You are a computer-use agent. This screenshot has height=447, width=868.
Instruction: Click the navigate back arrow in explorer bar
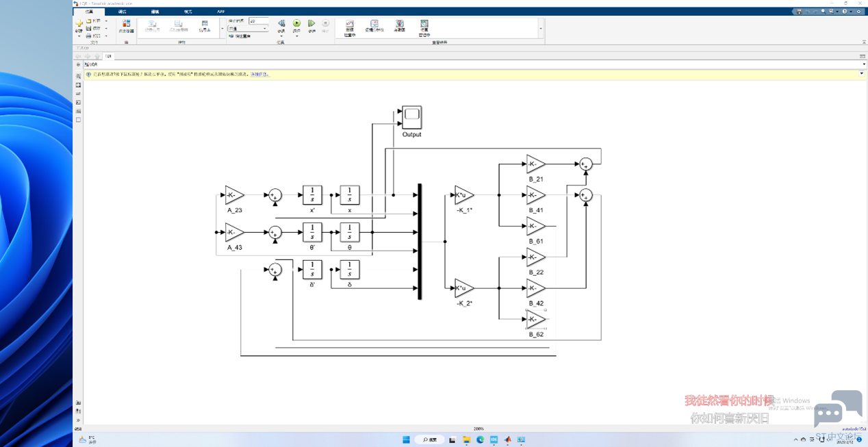(78, 57)
